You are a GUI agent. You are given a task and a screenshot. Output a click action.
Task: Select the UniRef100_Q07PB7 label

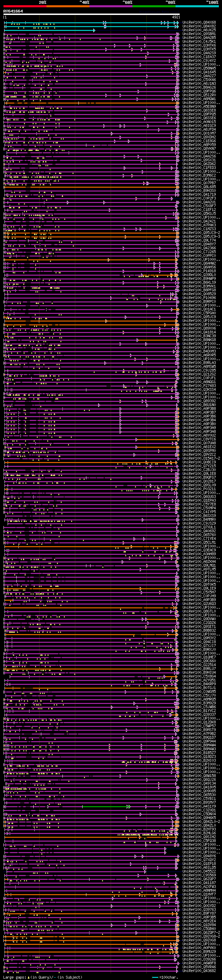[199, 183]
